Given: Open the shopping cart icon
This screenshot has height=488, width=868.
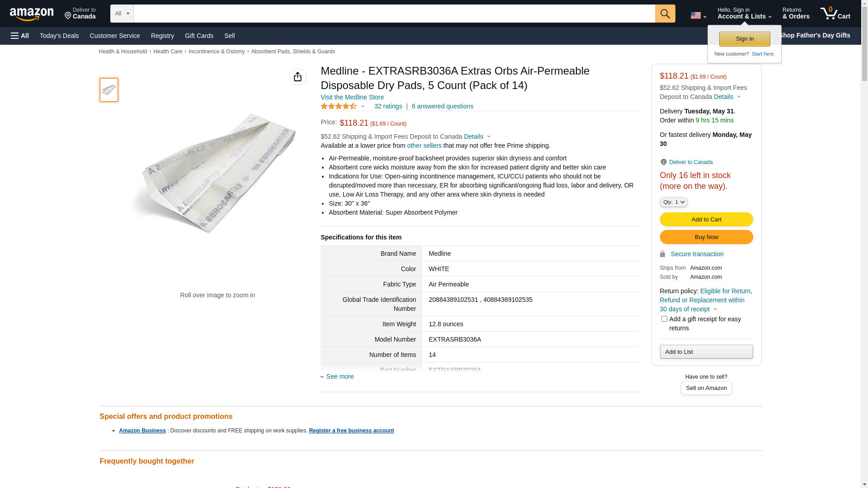Looking at the screenshot, I should [835, 14].
